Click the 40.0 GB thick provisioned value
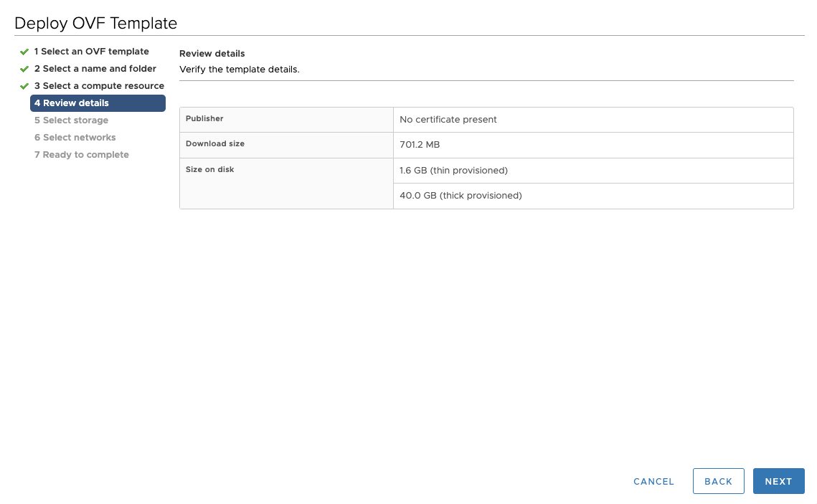Screen dimensions: 817x504 [x=461, y=195]
